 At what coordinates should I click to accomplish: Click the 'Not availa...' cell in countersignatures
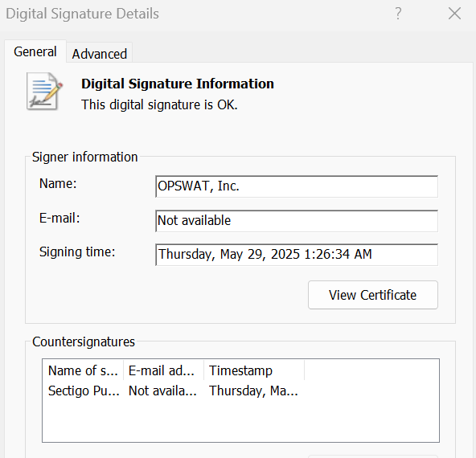pyautogui.click(x=162, y=391)
